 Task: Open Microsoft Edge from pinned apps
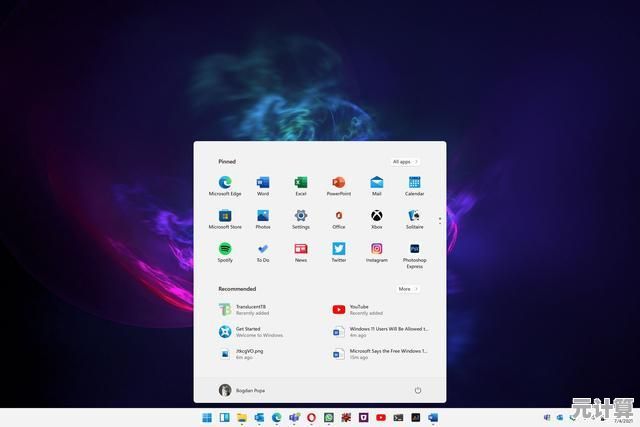[x=225, y=186]
